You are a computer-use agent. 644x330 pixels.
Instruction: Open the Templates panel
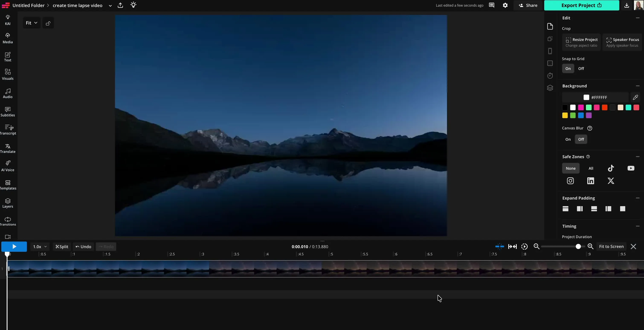(x=8, y=185)
